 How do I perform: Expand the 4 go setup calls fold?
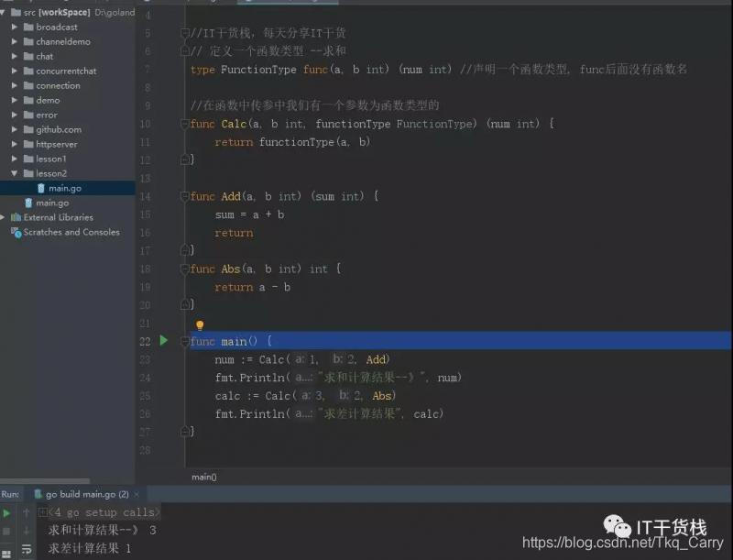tap(42, 512)
